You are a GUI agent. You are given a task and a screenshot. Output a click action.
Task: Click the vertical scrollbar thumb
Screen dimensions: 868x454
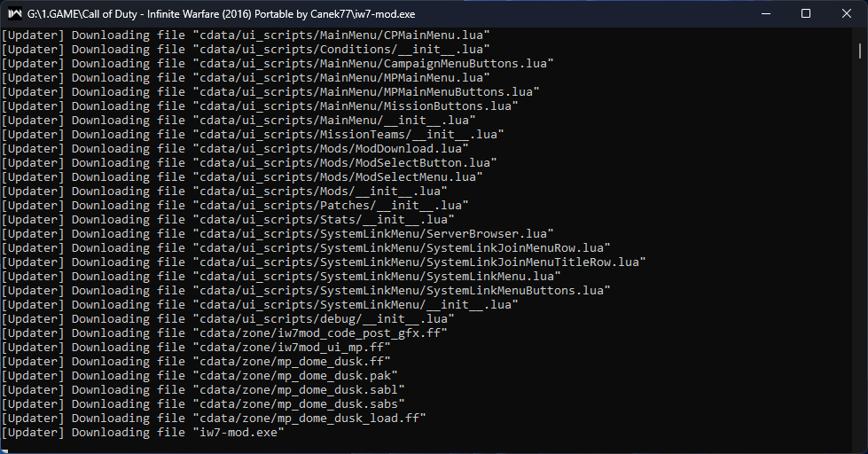(860, 51)
